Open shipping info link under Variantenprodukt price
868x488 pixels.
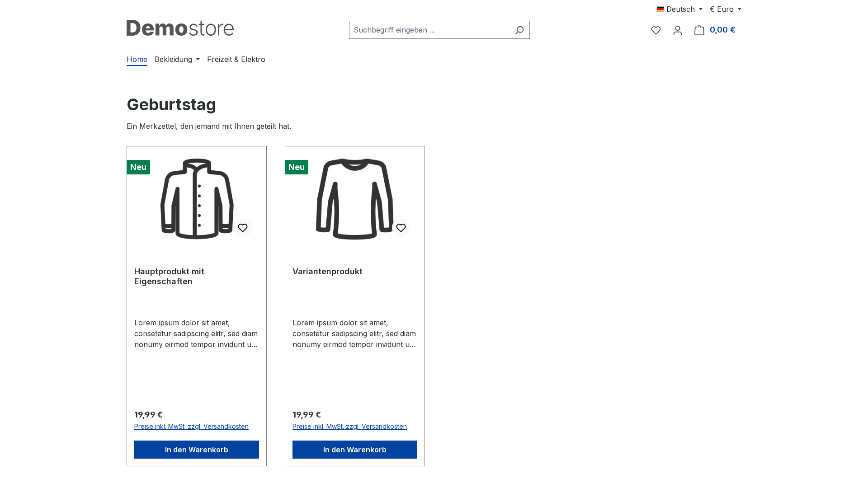(349, 427)
